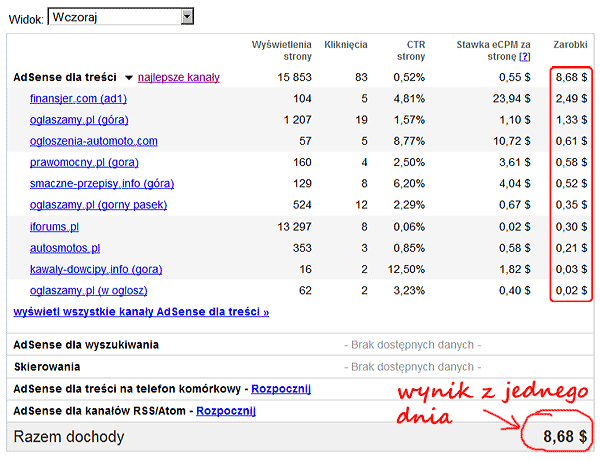Click the 10,72 $ eCPM value
The height and width of the screenshot is (461, 600).
point(512,141)
